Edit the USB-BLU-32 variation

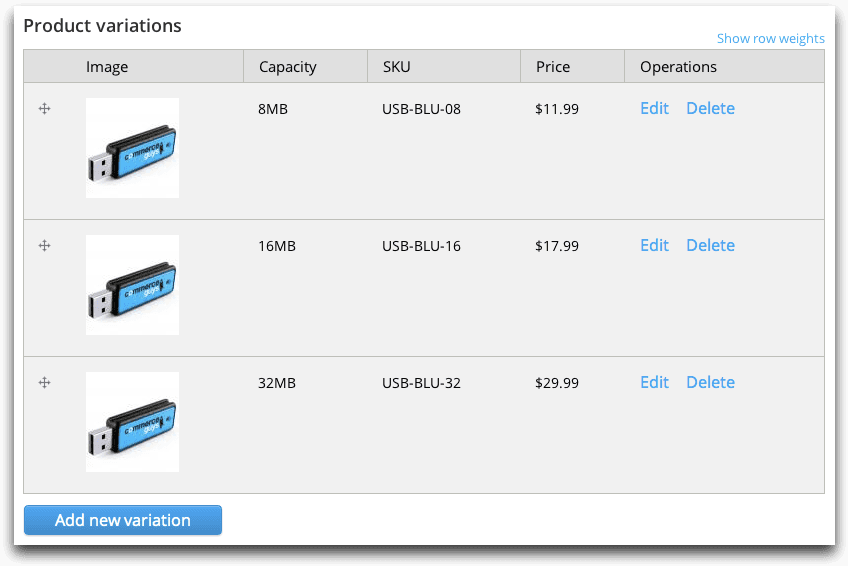(654, 382)
